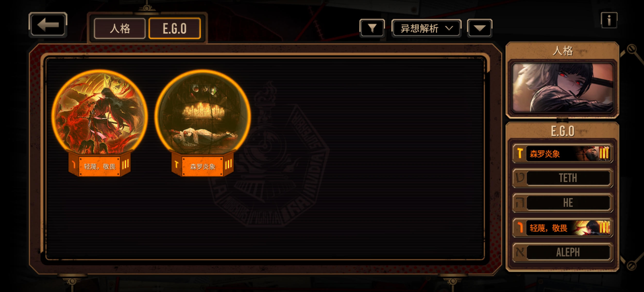Select the 森罗炎象 ZAYIN slot

[562, 153]
